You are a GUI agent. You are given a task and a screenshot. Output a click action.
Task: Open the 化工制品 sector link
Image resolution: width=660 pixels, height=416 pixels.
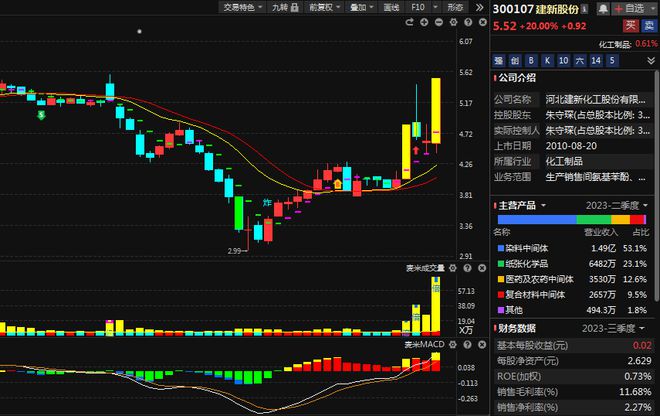[x=615, y=44]
